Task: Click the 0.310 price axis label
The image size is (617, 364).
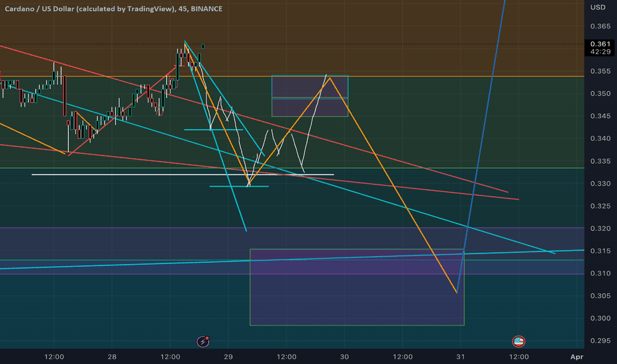Action: (600, 273)
